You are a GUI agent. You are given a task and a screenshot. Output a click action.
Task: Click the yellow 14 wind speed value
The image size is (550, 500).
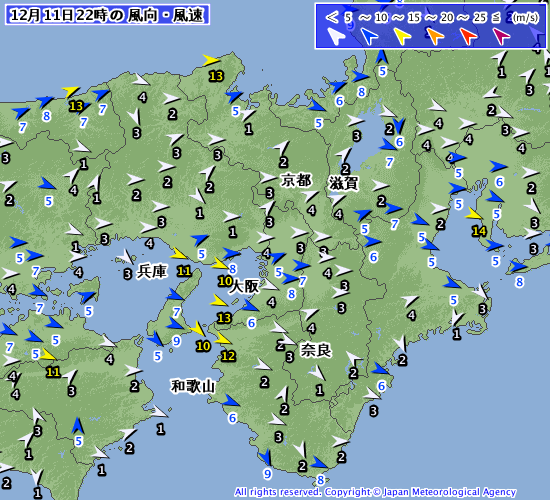479,231
